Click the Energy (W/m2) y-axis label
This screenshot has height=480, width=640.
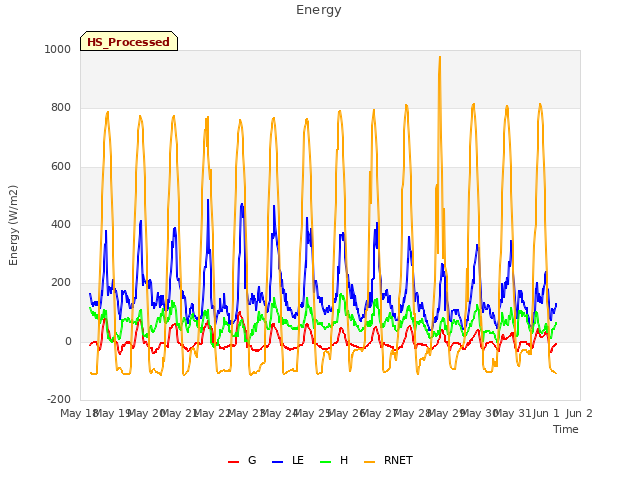click(13, 225)
